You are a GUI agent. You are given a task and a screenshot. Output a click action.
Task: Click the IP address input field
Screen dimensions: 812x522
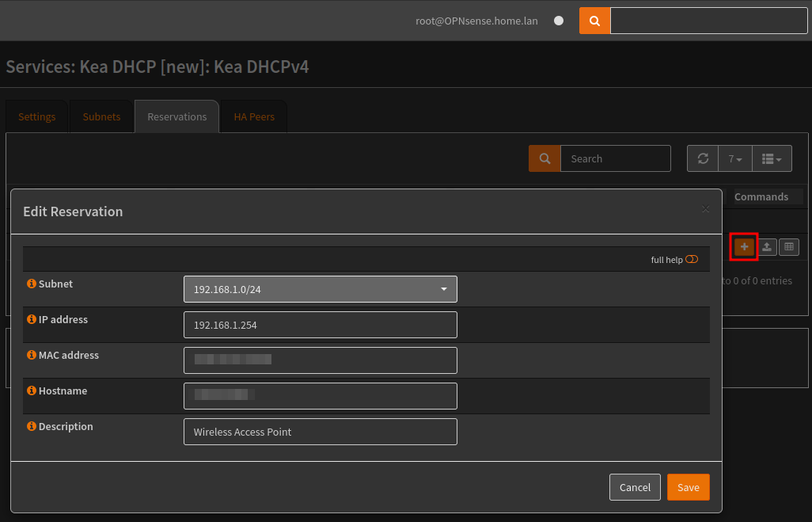coord(320,325)
